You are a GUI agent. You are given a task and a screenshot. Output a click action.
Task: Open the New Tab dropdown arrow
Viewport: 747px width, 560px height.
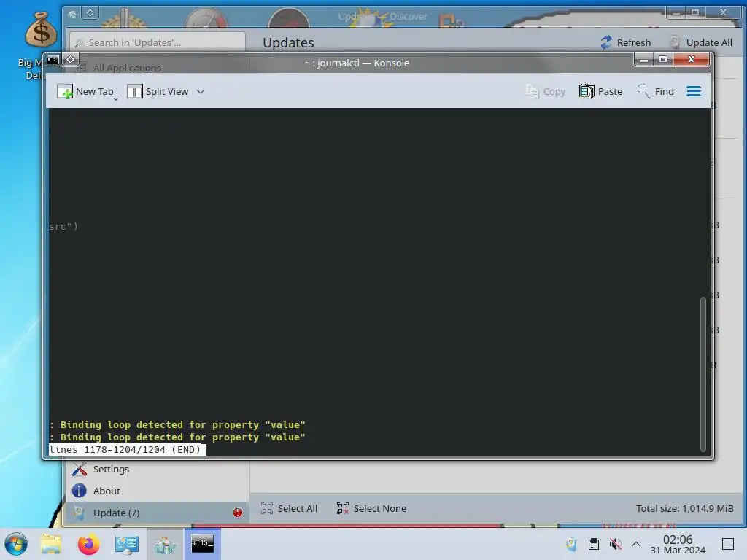click(x=116, y=99)
